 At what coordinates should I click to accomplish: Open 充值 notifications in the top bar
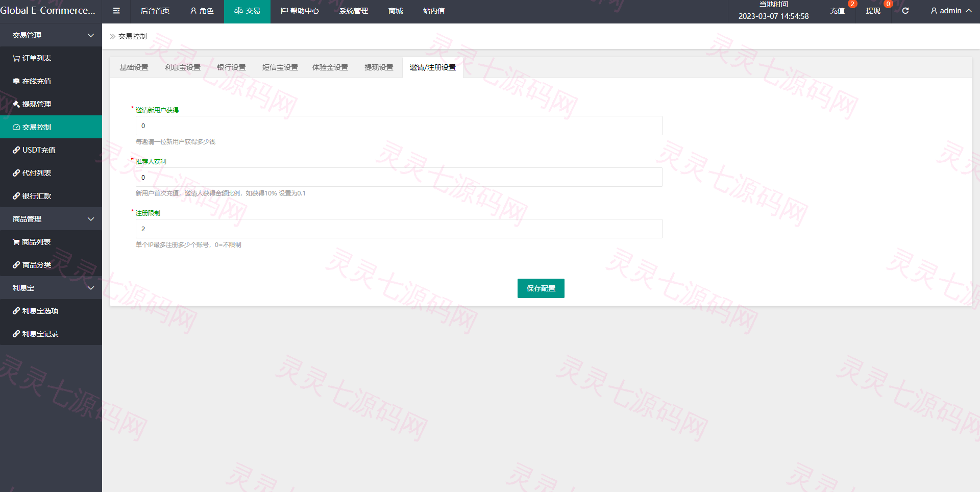click(x=838, y=11)
